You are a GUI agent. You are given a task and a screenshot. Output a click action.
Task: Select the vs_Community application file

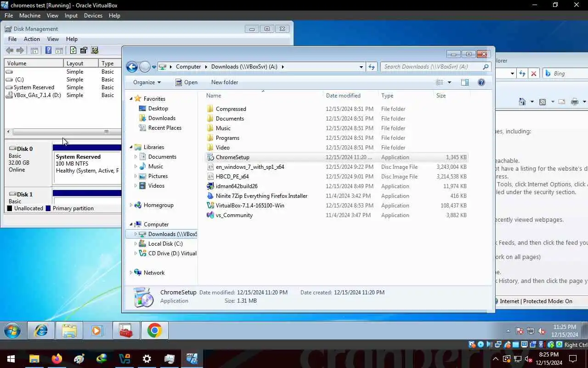click(x=336, y=215)
